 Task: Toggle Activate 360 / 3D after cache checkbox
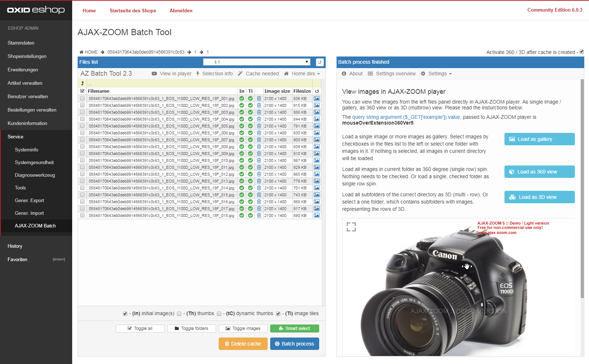[582, 51]
